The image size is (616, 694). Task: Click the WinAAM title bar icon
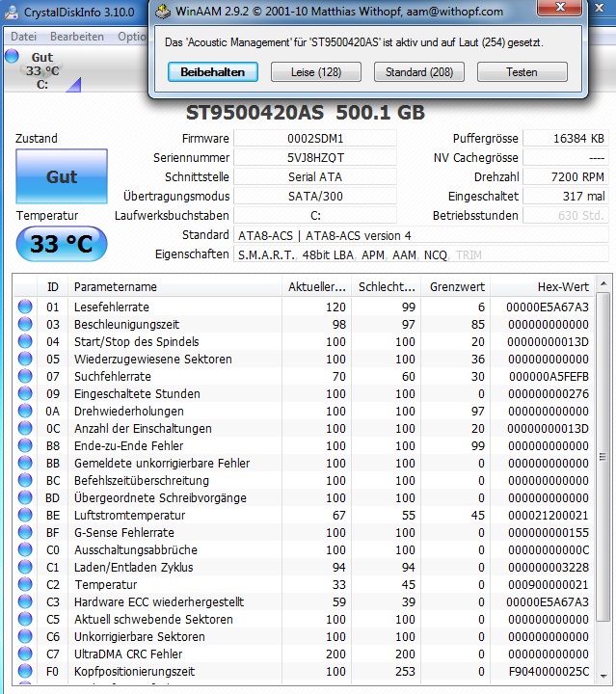point(163,11)
